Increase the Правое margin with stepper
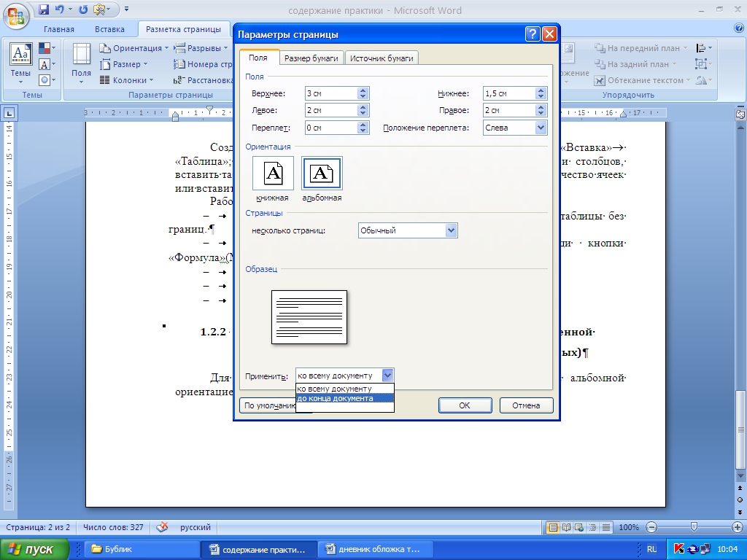This screenshot has height=560, width=747. [541, 107]
